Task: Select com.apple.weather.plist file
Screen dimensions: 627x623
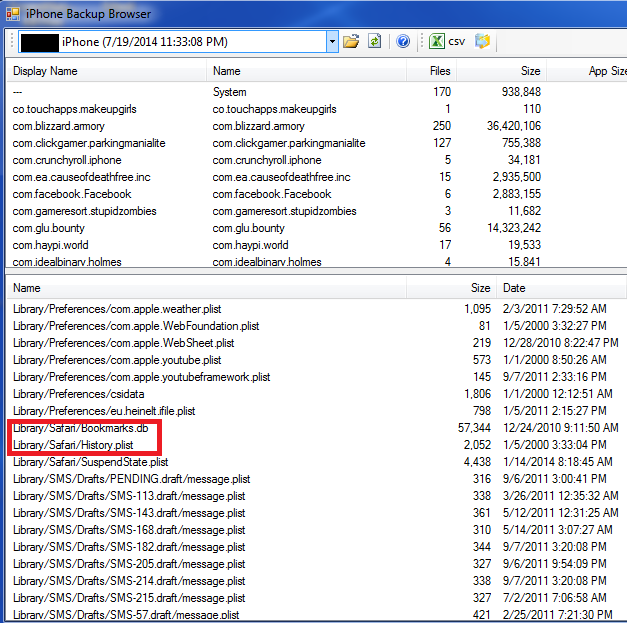Action: tap(317, 309)
